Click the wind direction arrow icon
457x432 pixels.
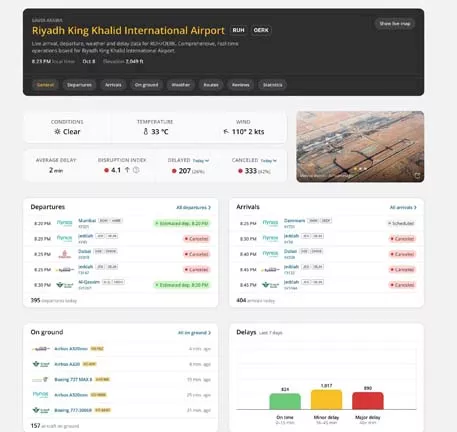[226, 132]
